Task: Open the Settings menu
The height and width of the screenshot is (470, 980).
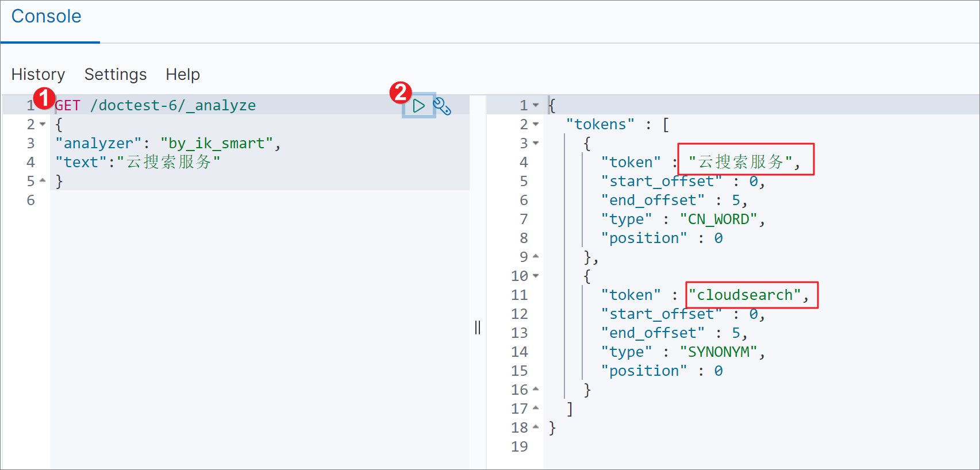Action: click(x=116, y=74)
